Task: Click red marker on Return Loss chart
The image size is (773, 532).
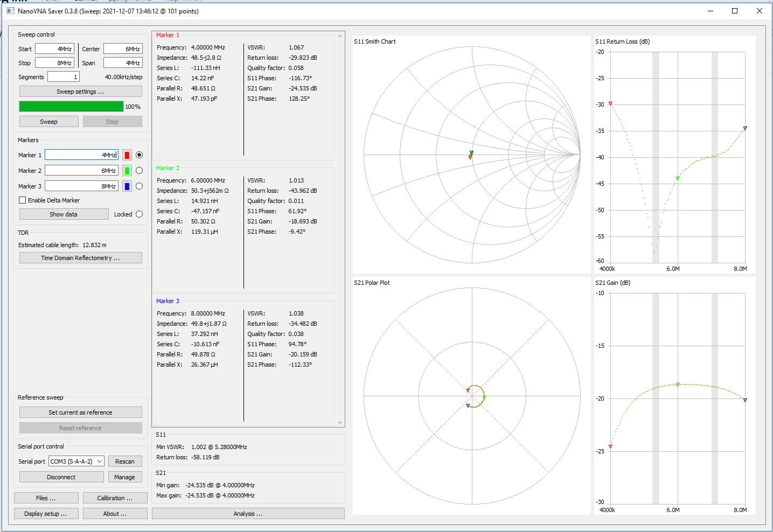Action: point(610,103)
